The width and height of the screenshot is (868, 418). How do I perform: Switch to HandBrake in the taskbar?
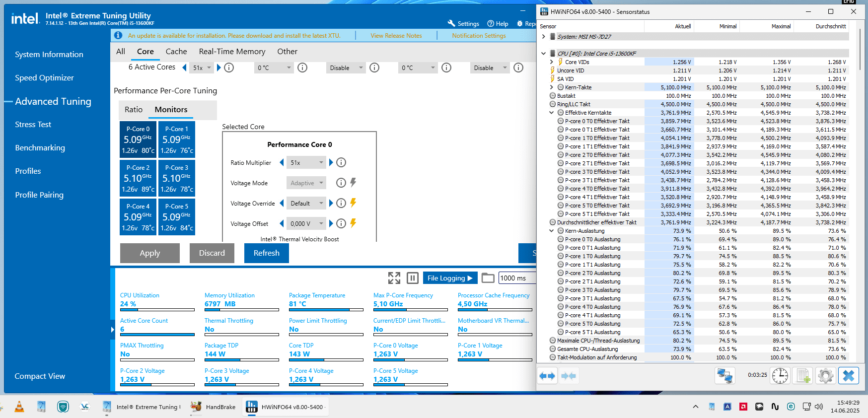point(214,407)
